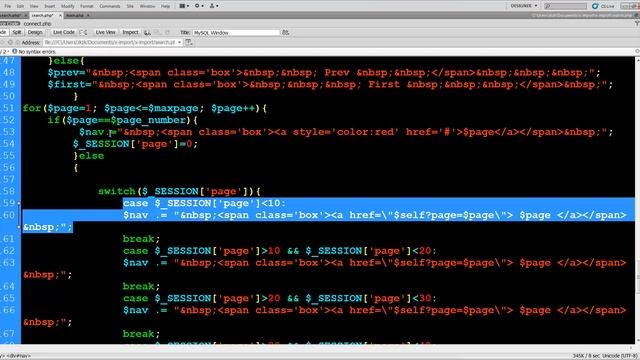This screenshot has width=640, height=360.
Task: Open the File menu
Action: coord(7,6)
